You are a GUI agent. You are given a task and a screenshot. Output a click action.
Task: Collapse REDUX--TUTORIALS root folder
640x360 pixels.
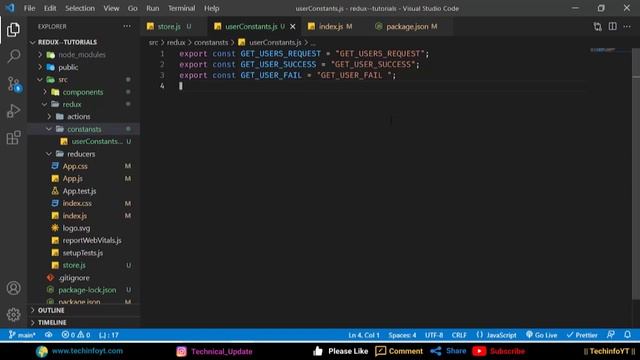84,42
